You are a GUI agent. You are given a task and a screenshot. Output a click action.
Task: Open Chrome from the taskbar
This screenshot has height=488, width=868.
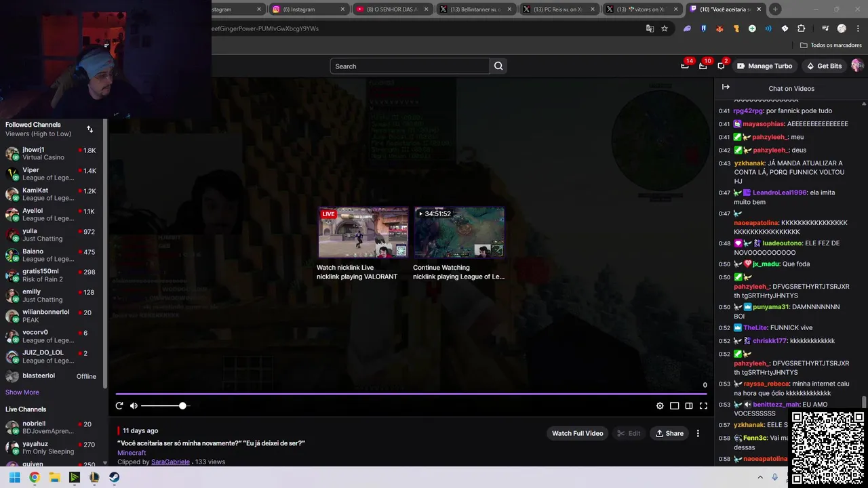pyautogui.click(x=35, y=477)
